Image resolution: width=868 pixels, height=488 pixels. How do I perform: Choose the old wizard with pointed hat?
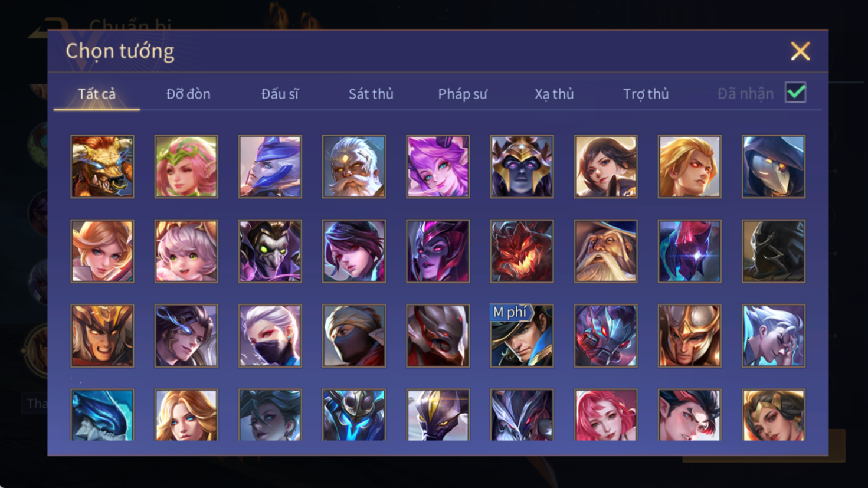click(605, 251)
